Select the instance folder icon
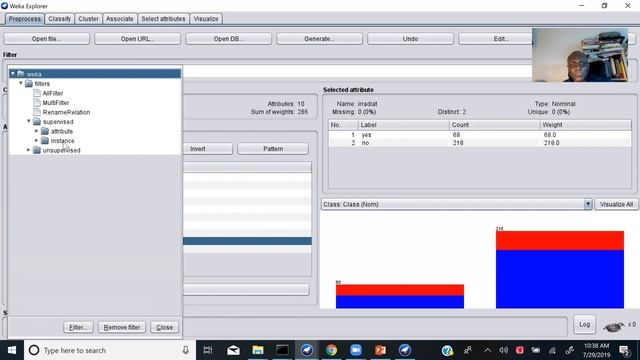This screenshot has height=360, width=640. pyautogui.click(x=45, y=140)
